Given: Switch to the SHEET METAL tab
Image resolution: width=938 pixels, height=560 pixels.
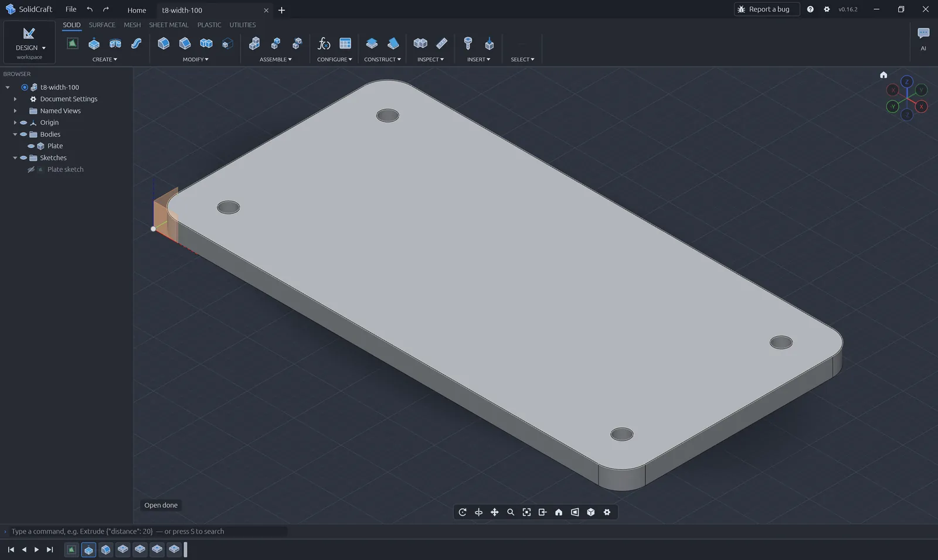Looking at the screenshot, I should [x=169, y=25].
